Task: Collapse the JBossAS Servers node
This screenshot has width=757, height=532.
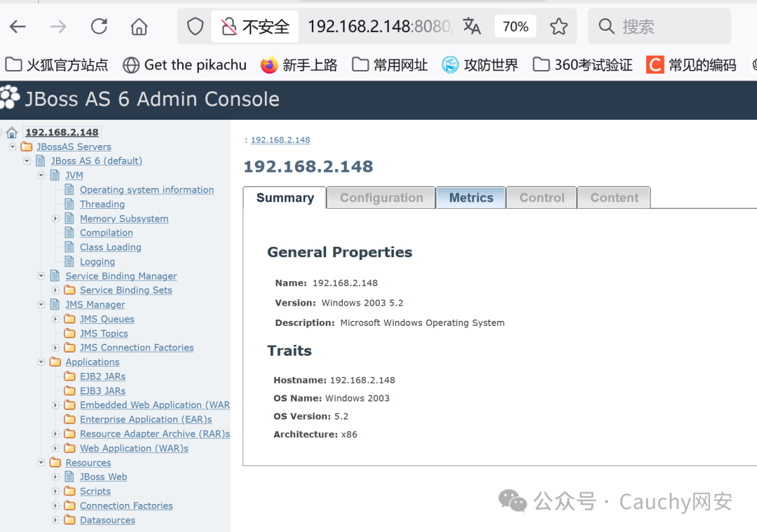Action: [13, 146]
